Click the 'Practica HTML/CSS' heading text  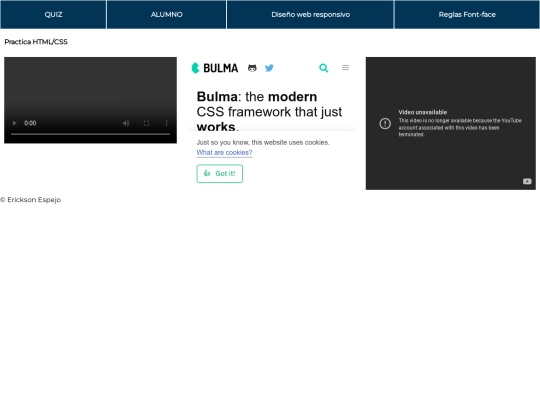click(36, 42)
